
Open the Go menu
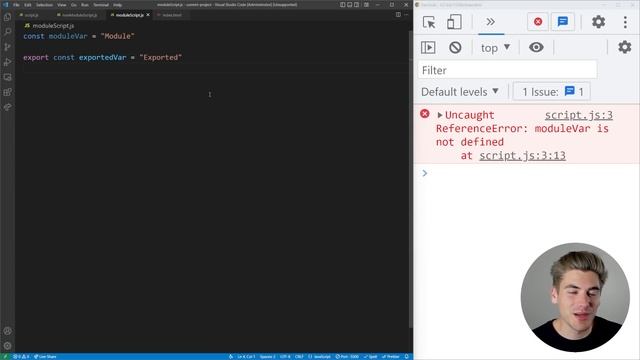(74, 5)
